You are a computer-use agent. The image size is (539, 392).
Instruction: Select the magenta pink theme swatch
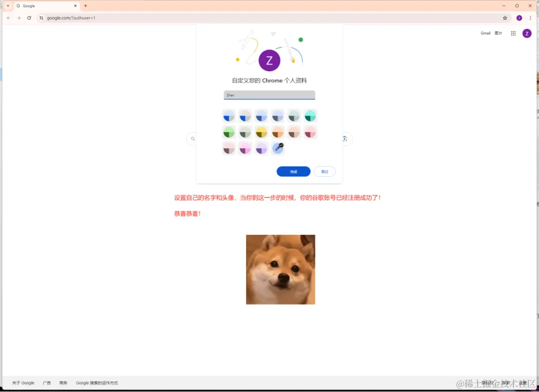(x=245, y=149)
